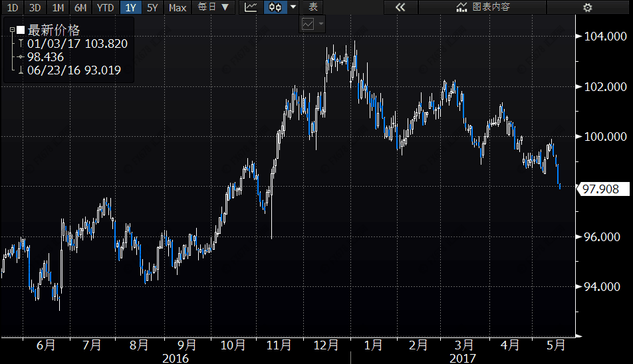This screenshot has width=633, height=364.
Task: Open chart settings gear icon
Action: (x=588, y=7)
